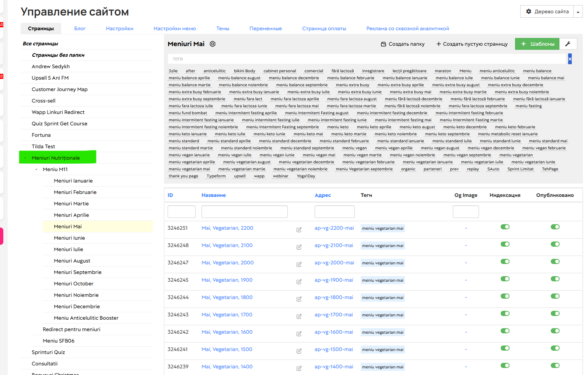The image size is (588, 375).
Task: Edit page Mai, Vegetarian, 2100 via pencil icon
Action: point(299,247)
